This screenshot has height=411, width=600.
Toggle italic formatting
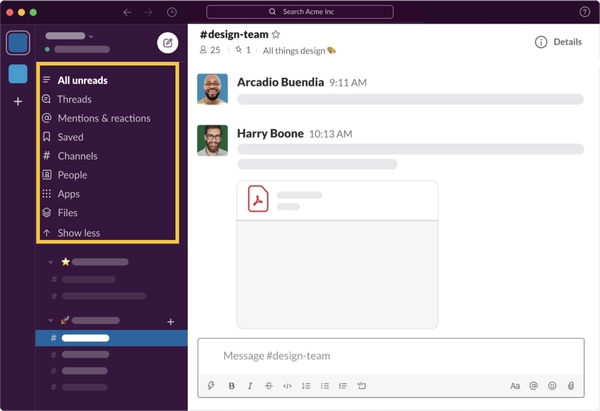point(250,386)
